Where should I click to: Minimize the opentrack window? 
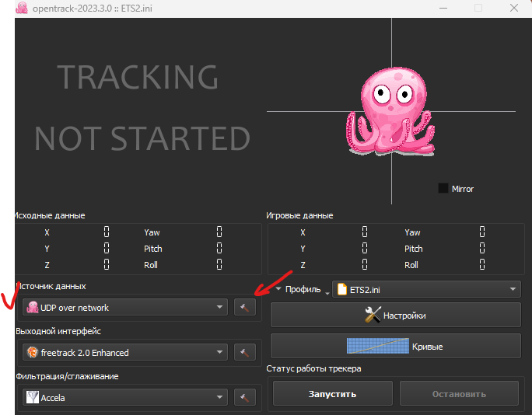click(443, 8)
